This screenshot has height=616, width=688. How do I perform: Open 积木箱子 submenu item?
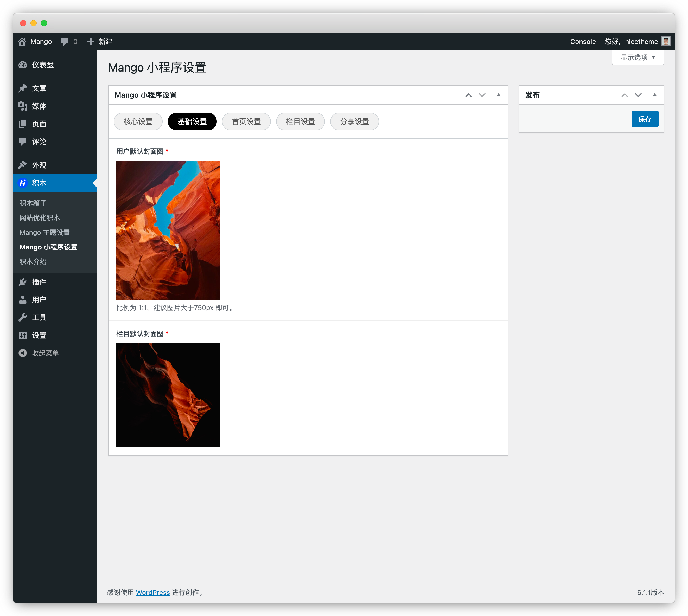click(x=33, y=203)
